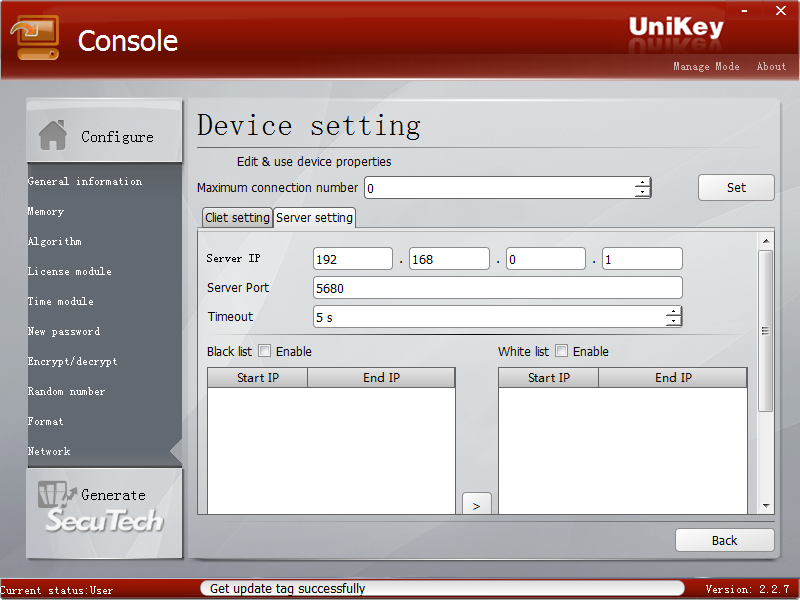Click White list Start IP column header

(x=548, y=378)
